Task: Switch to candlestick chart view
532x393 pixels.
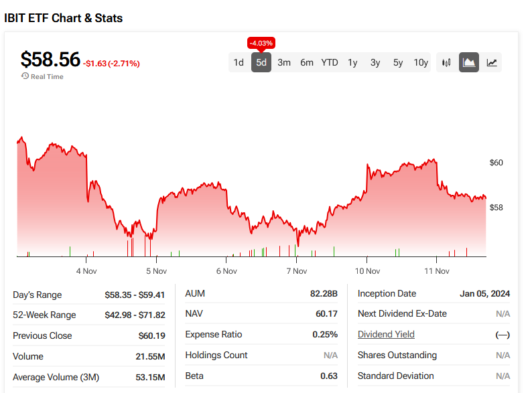Action: pos(446,62)
